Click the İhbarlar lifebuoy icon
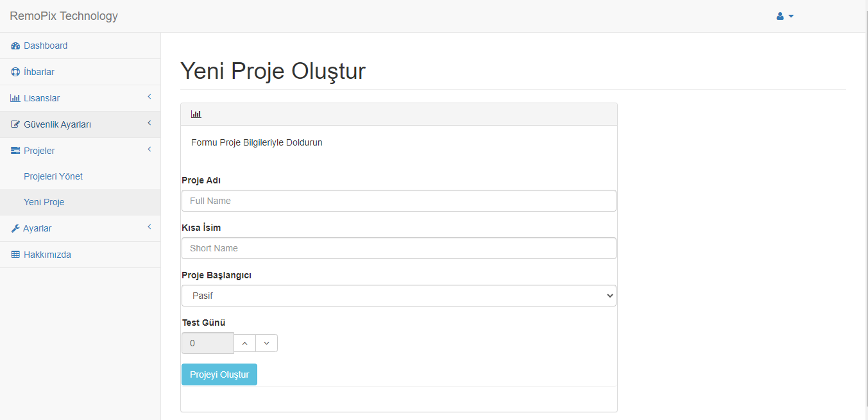Image resolution: width=868 pixels, height=420 pixels. [15, 72]
